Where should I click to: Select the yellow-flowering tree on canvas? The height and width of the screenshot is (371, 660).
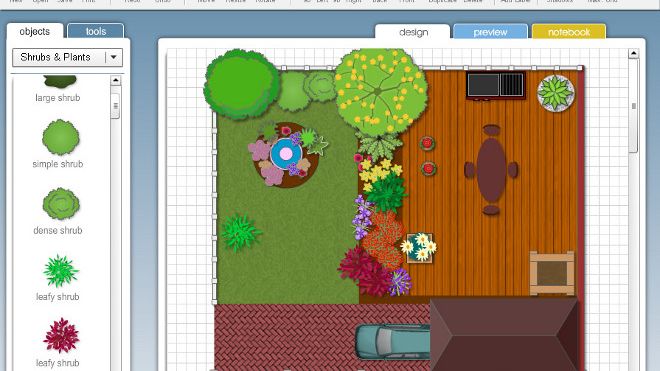tap(381, 91)
